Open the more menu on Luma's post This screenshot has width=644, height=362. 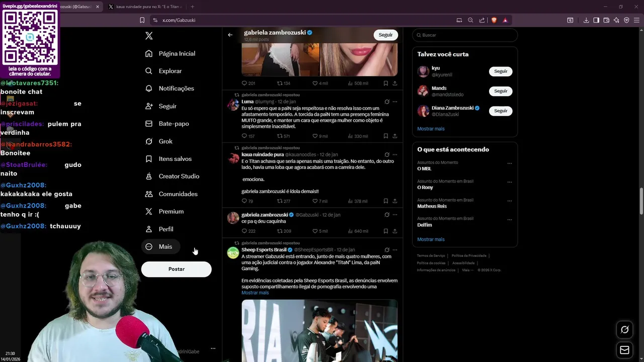[x=395, y=102]
